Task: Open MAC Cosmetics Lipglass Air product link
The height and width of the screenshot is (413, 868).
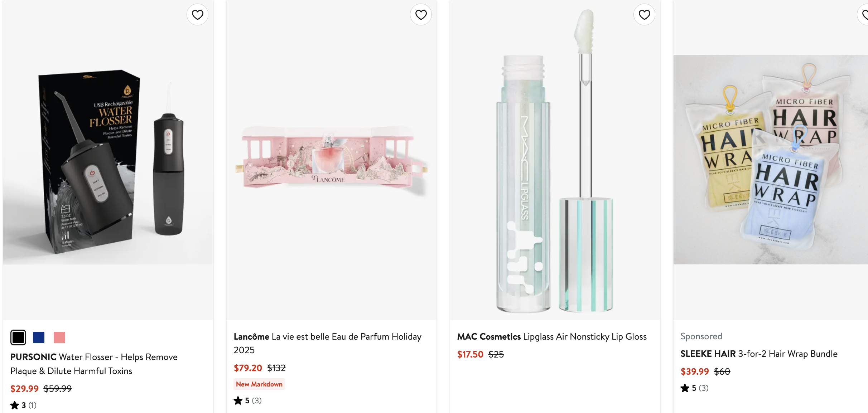Action: 551,337
